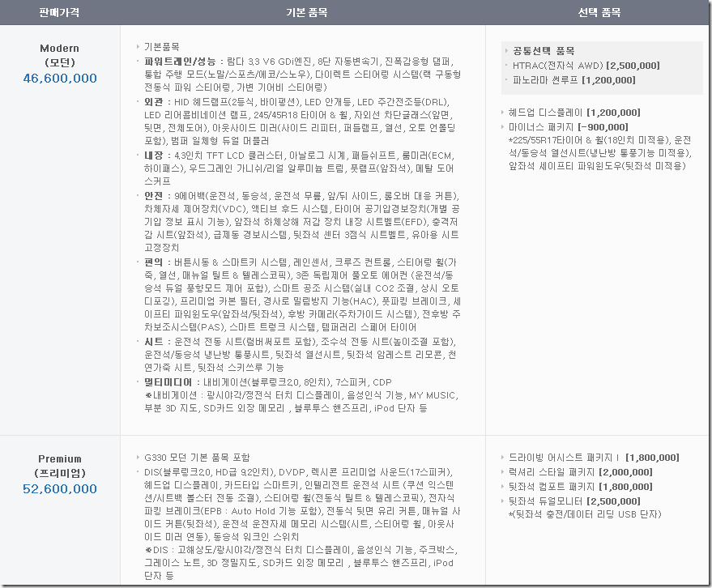This screenshot has height=588, width=712.
Task: Select the Premium (프리미엄) trim name
Action: pyautogui.click(x=60, y=465)
